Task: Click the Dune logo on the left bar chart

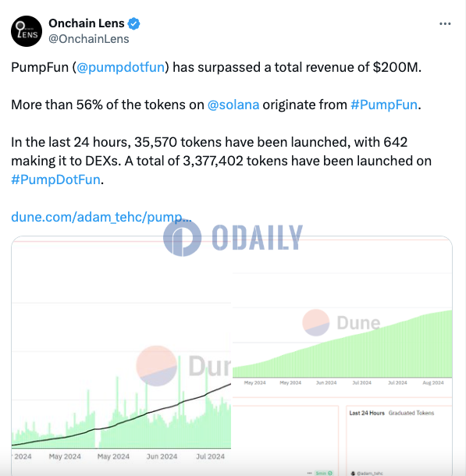Action: (183, 366)
